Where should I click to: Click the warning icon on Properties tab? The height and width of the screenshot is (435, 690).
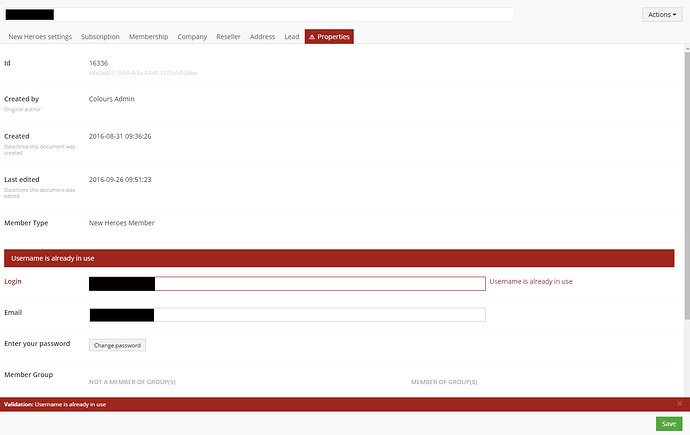[x=312, y=37]
